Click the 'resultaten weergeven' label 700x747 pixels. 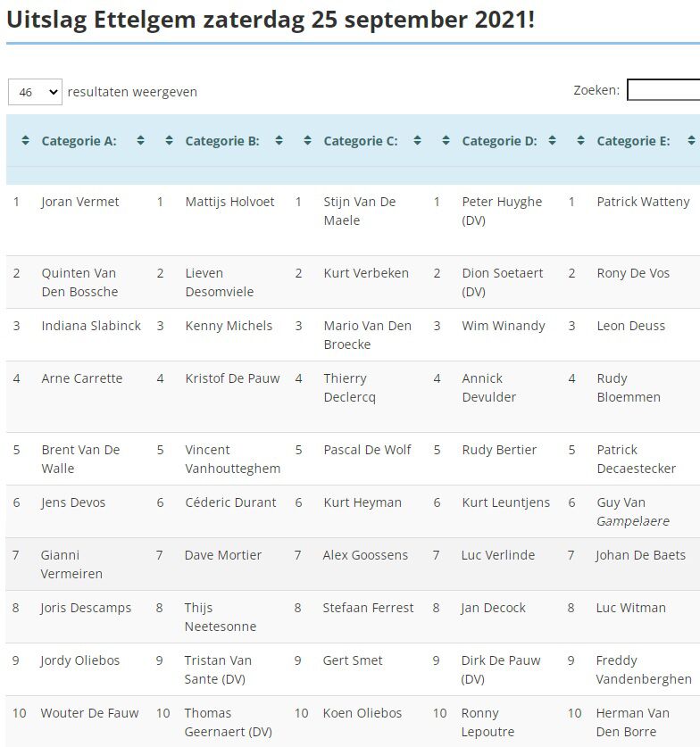(132, 92)
